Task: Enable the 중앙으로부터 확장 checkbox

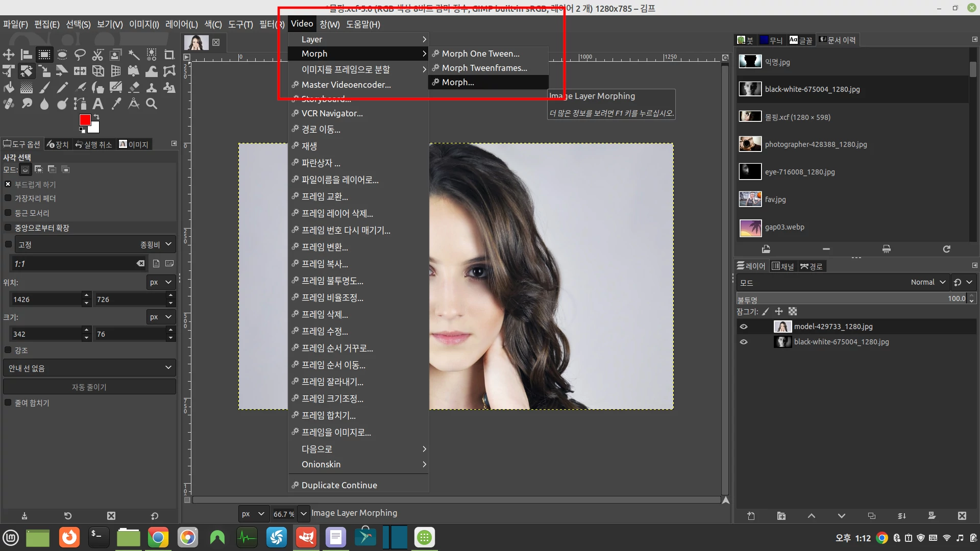Action: (8, 228)
